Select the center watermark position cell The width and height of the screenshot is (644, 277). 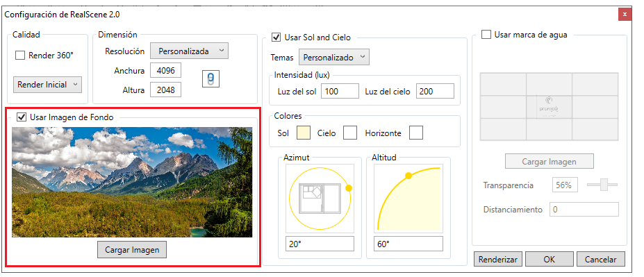tap(549, 107)
